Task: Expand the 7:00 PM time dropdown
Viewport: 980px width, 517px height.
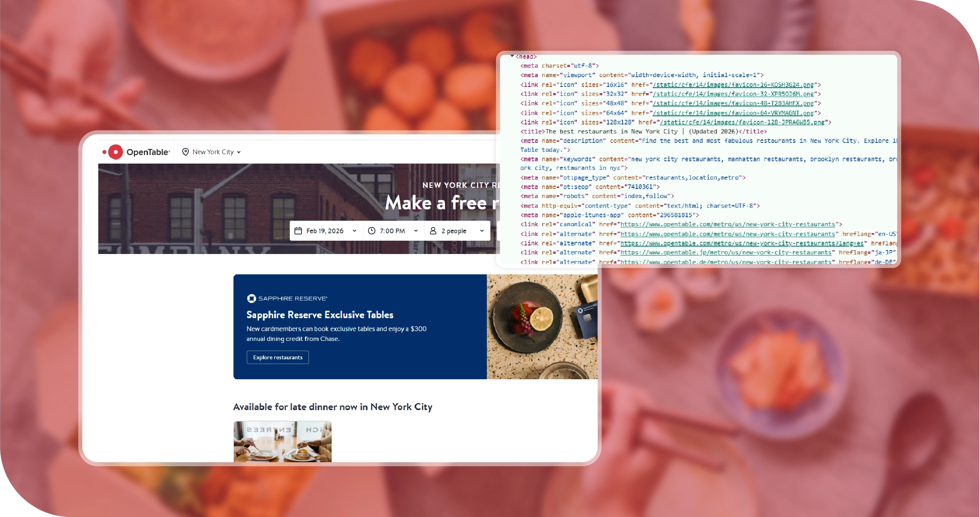Action: tap(394, 231)
